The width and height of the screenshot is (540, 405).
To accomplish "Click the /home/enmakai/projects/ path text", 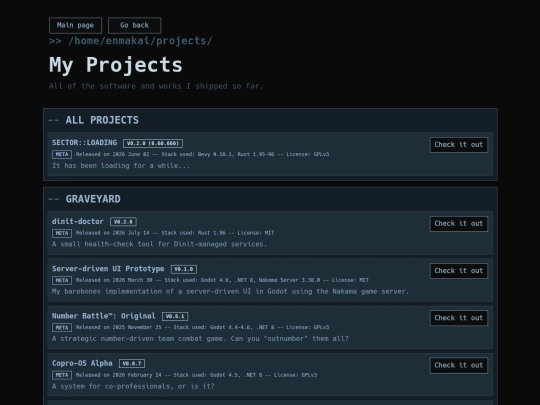I will (x=141, y=41).
